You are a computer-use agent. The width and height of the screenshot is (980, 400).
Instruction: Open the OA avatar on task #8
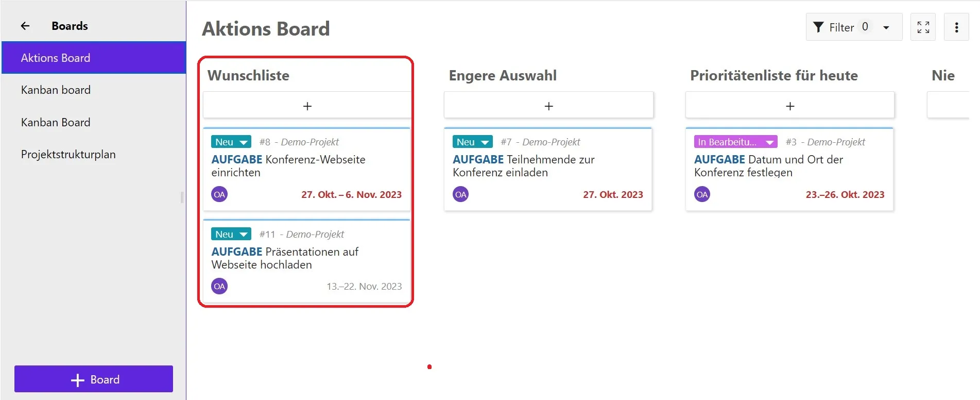point(219,194)
